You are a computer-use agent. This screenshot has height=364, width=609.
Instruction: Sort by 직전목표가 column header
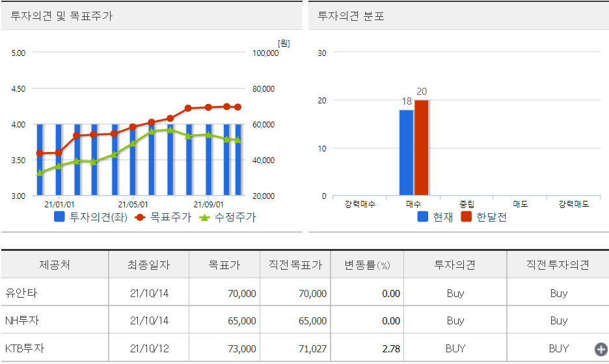pyautogui.click(x=295, y=265)
